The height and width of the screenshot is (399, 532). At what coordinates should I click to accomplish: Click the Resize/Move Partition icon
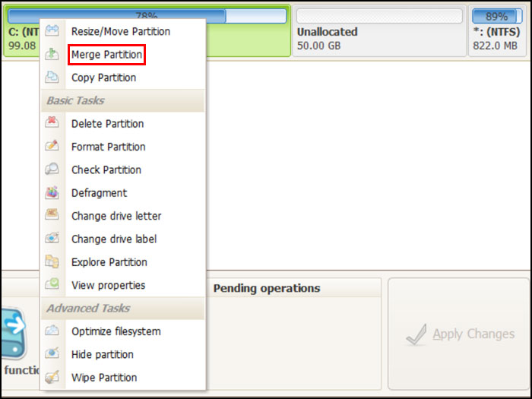pyautogui.click(x=52, y=31)
